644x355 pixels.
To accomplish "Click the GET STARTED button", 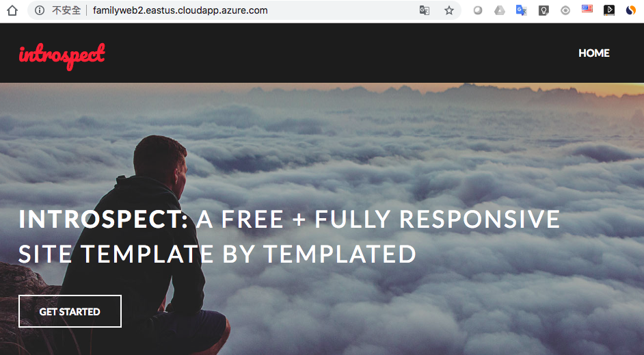I will point(70,311).
